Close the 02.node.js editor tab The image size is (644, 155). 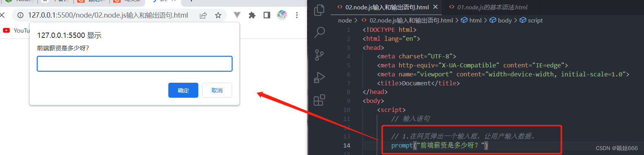pos(435,7)
